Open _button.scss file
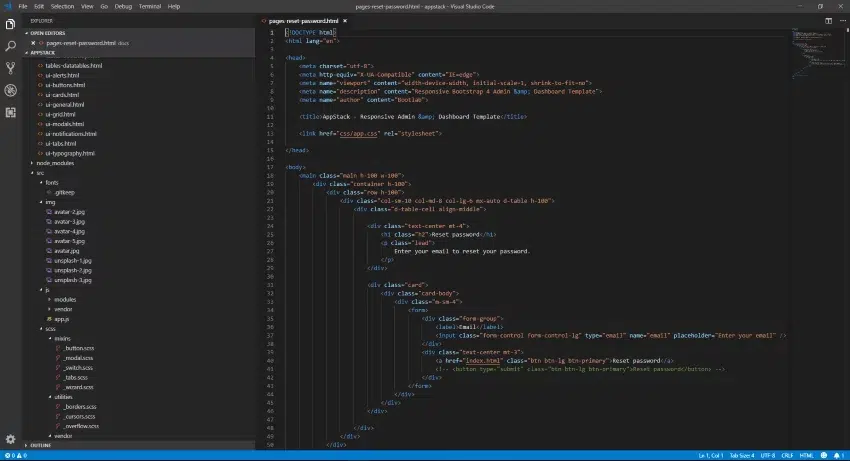Viewport: 850px width, 461px height. pos(78,348)
